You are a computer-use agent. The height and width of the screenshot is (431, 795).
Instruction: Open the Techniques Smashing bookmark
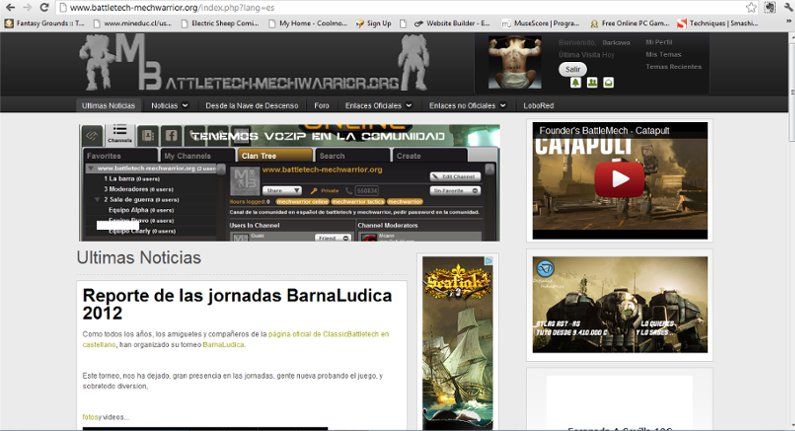pos(718,23)
